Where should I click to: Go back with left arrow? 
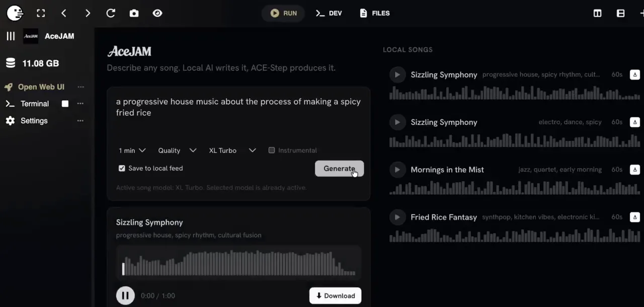tap(64, 13)
